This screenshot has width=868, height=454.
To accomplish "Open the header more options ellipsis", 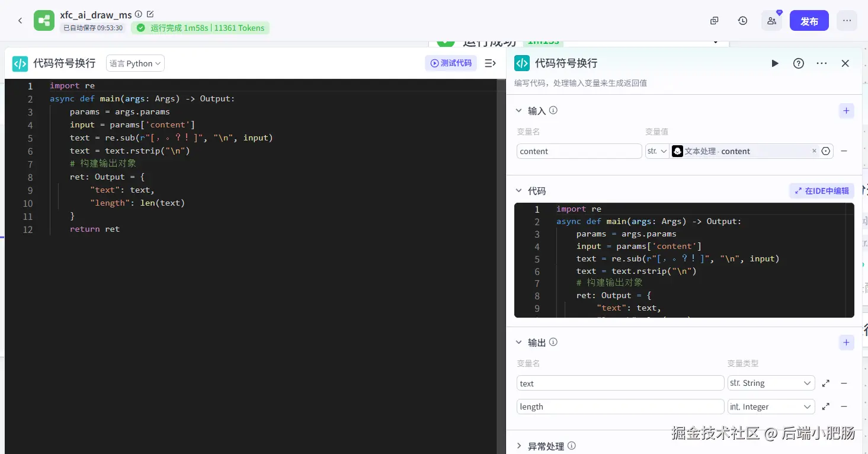I will coord(847,21).
